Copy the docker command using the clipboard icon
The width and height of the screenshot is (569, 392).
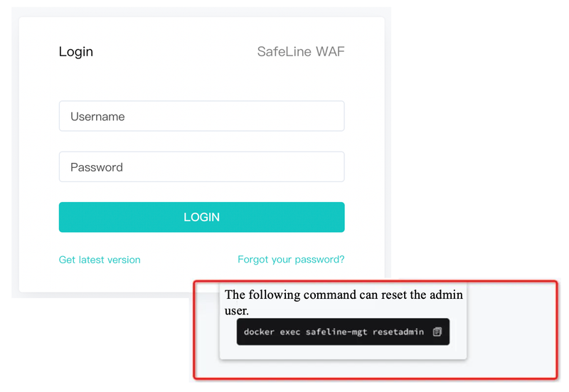coord(437,332)
